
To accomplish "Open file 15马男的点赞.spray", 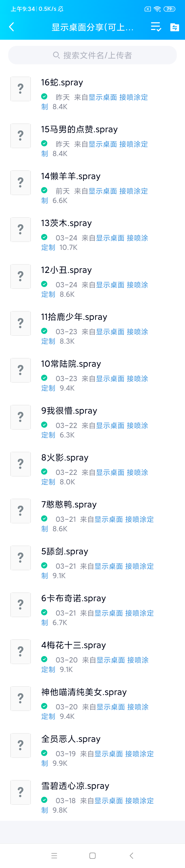I will 79,129.
